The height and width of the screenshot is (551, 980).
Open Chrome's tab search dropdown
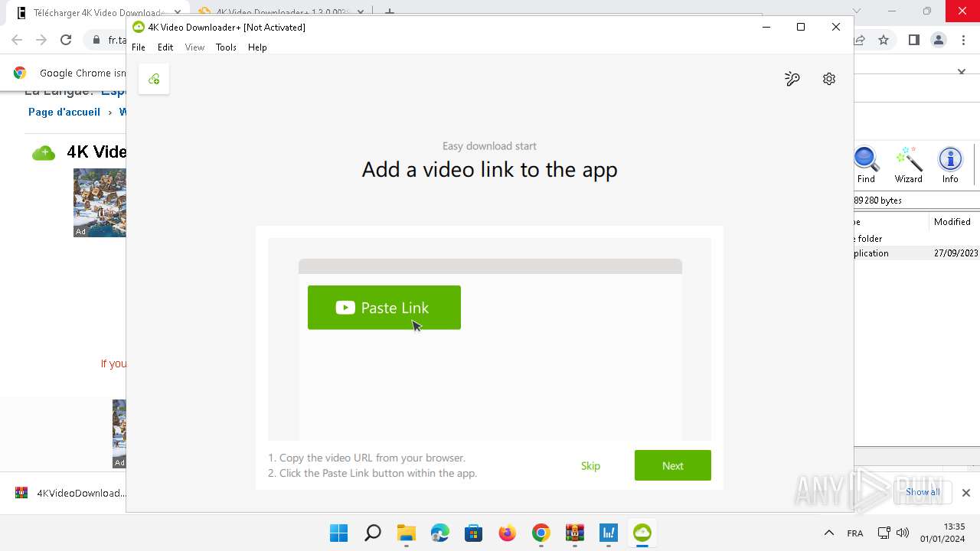coord(857,11)
